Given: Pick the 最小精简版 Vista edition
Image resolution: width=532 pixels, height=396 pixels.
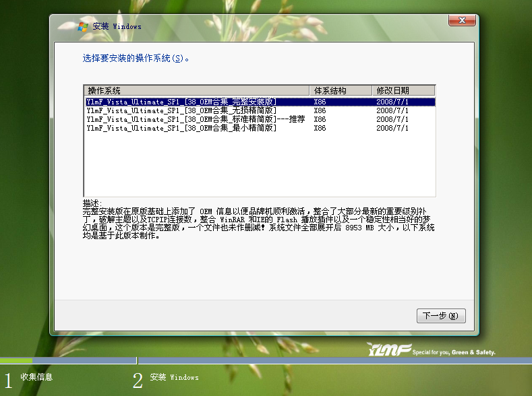Looking at the screenshot, I should click(181, 128).
